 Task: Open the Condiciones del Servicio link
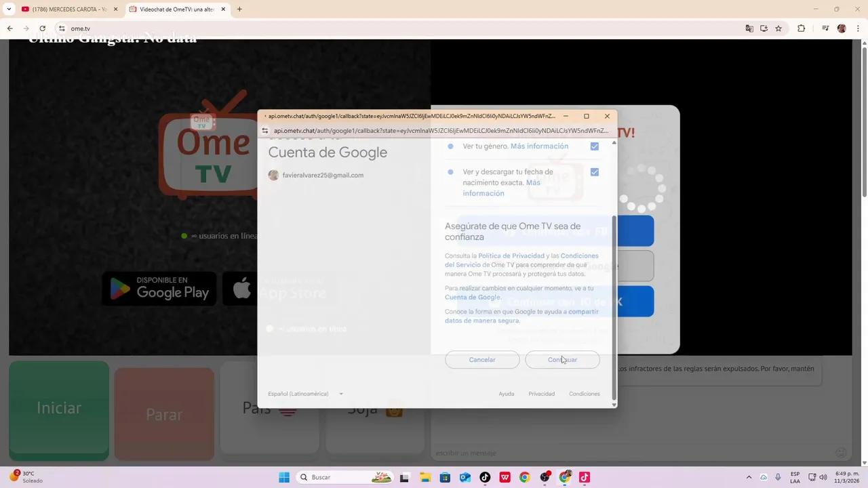[521, 260]
